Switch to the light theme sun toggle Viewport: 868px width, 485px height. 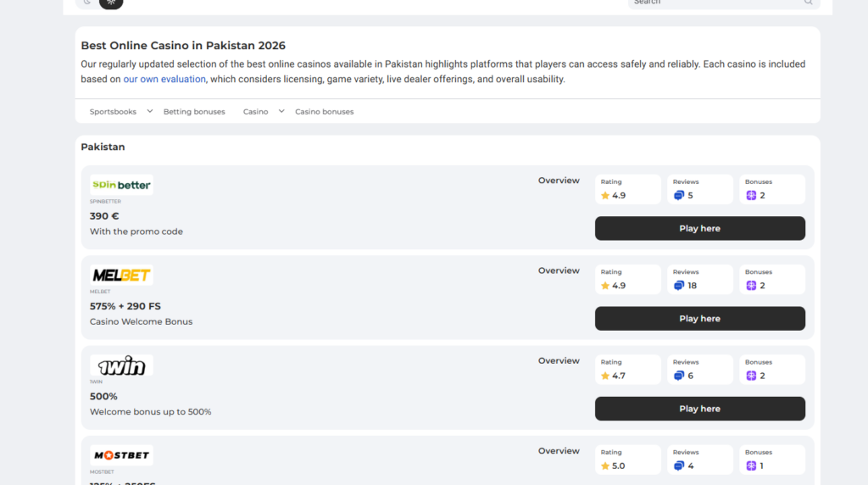click(111, 3)
